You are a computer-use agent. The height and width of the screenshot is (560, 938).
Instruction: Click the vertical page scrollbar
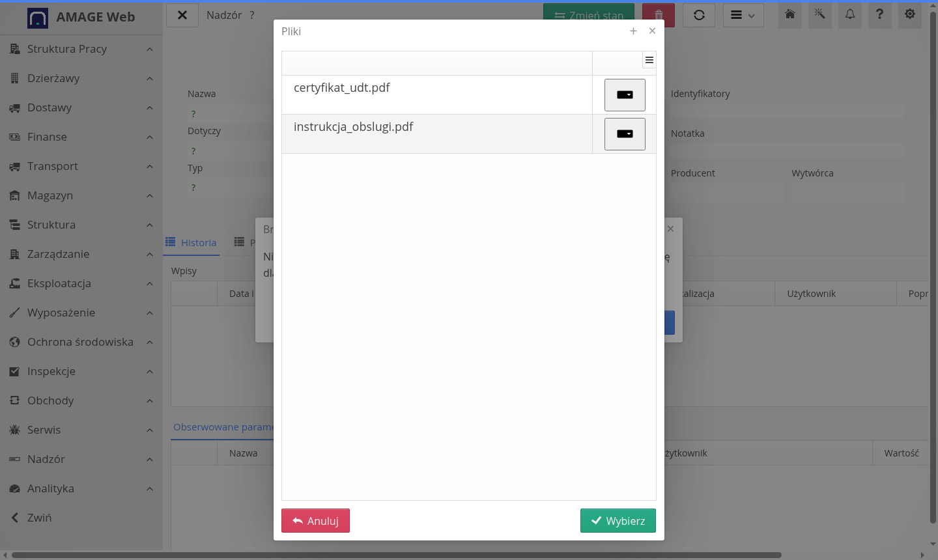click(933, 268)
